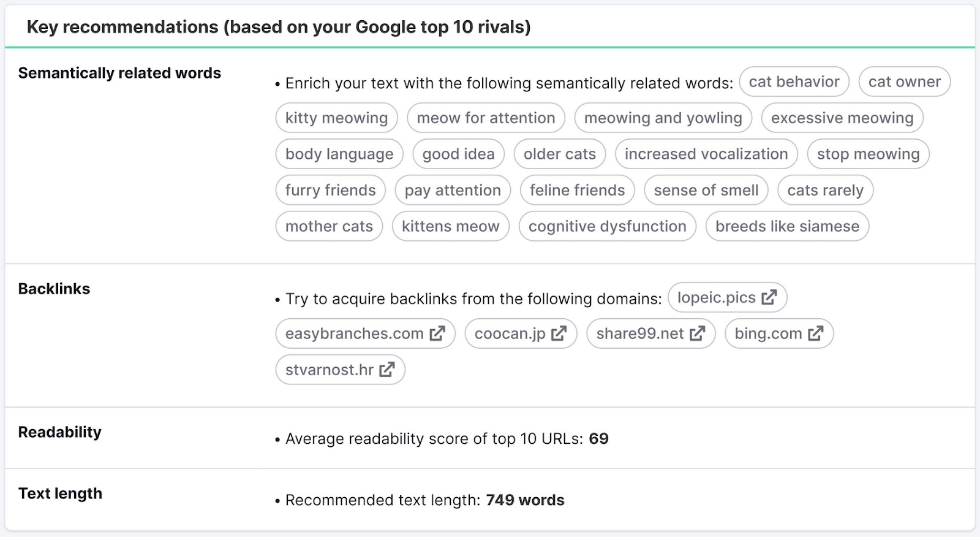The image size is (980, 537).
Task: Click the coocan.jp domain text
Action: [510, 333]
